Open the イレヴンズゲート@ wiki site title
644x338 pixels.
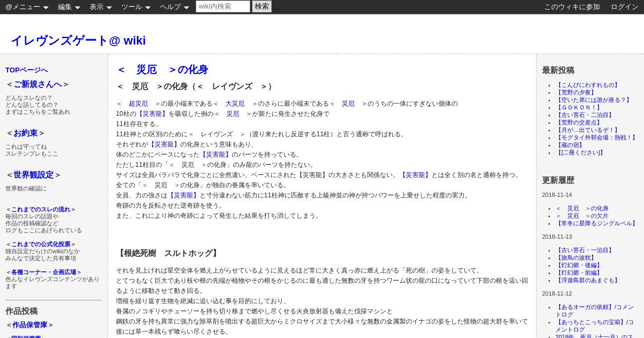tap(78, 40)
